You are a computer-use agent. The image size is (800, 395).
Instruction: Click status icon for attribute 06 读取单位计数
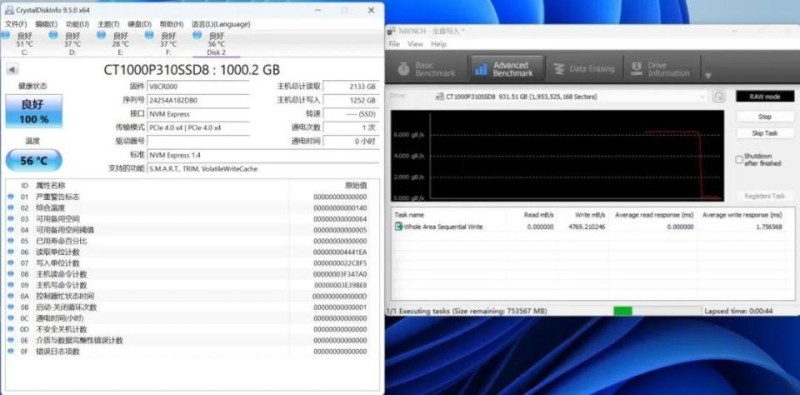point(11,252)
